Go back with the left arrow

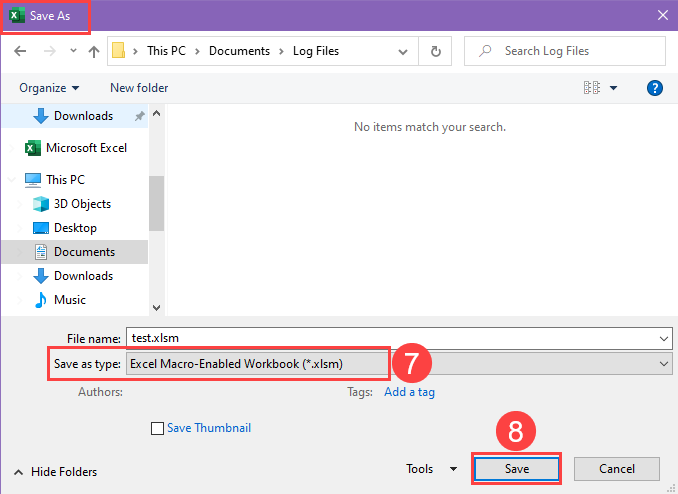20,51
